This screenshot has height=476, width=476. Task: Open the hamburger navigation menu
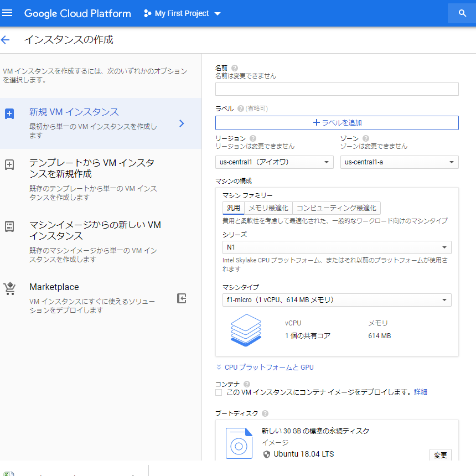pyautogui.click(x=7, y=13)
